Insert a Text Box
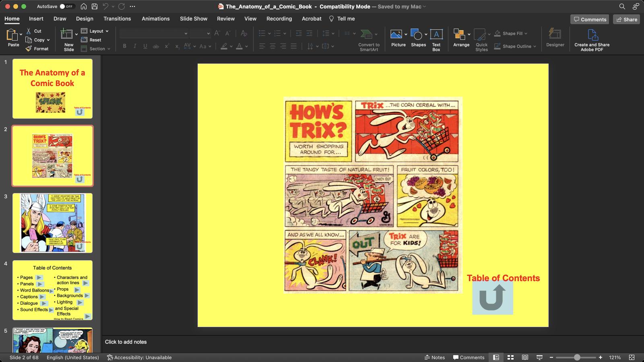The height and width of the screenshot is (362, 644). coord(436,40)
